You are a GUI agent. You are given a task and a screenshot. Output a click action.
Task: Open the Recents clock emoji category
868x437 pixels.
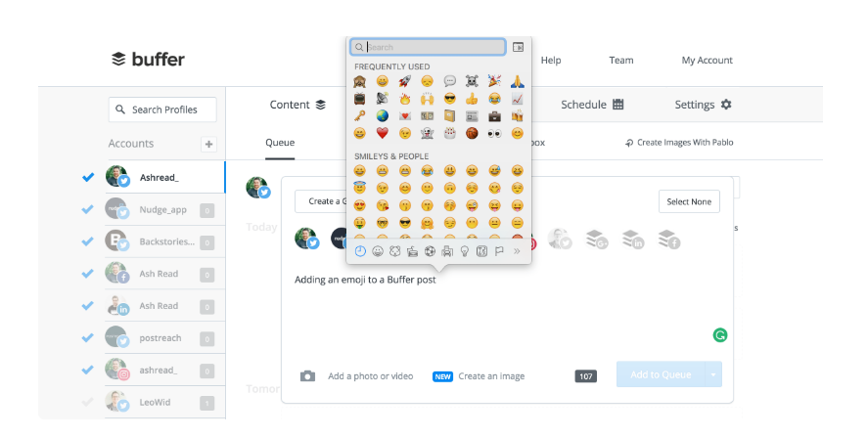[360, 251]
